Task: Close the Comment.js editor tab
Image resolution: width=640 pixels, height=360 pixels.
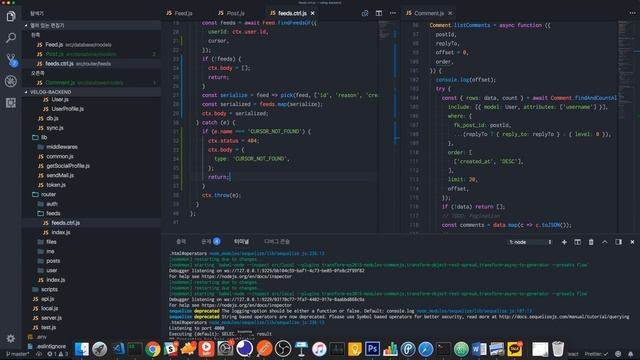Action: point(450,13)
